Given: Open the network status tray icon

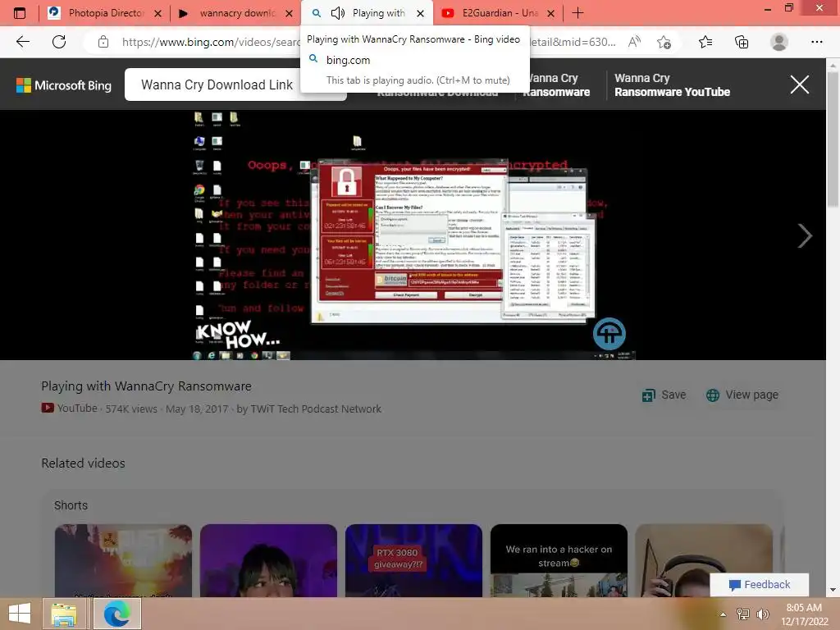Looking at the screenshot, I should click(x=742, y=614).
